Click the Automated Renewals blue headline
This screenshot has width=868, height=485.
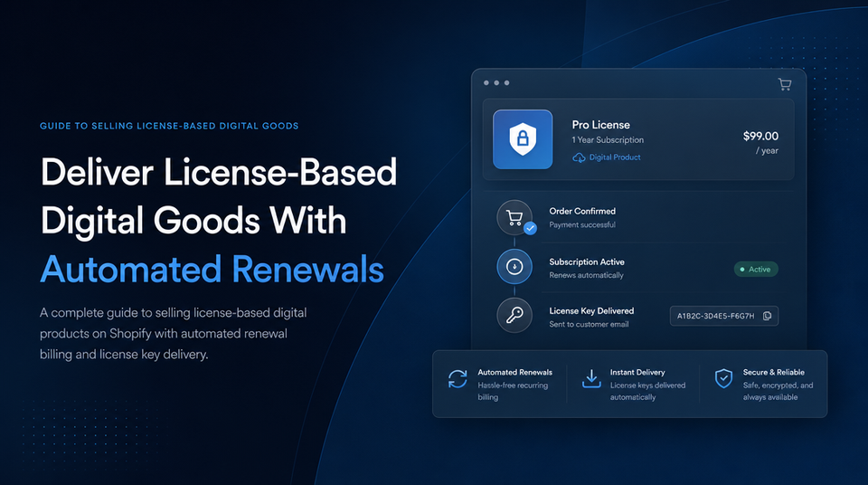[212, 270]
